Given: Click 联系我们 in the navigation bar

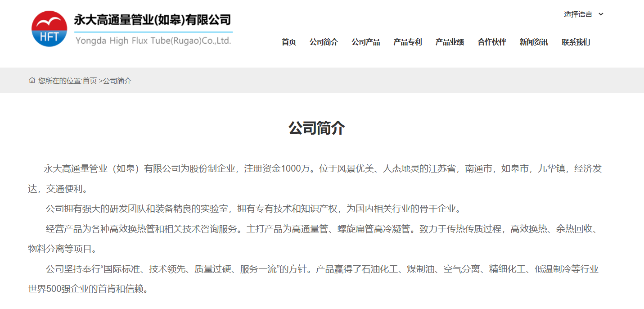Looking at the screenshot, I should pos(576,42).
